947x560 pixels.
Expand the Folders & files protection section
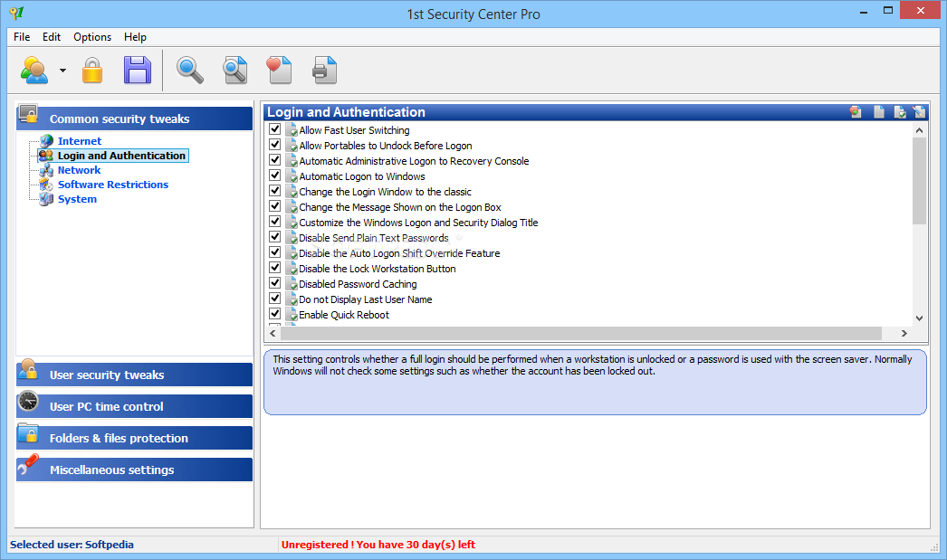(134, 438)
